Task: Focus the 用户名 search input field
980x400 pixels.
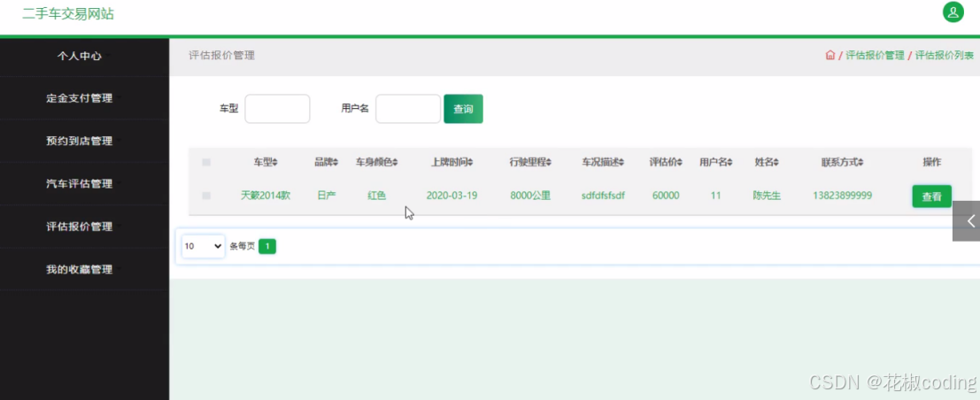Action: (x=408, y=109)
